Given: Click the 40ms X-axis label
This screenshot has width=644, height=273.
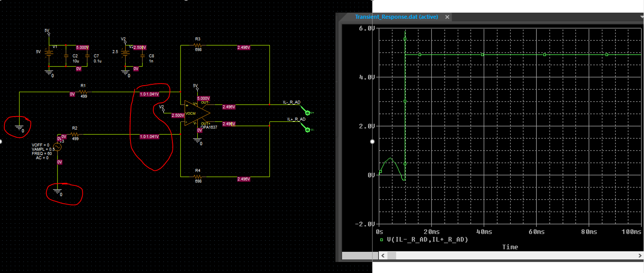Looking at the screenshot, I should (x=484, y=231).
